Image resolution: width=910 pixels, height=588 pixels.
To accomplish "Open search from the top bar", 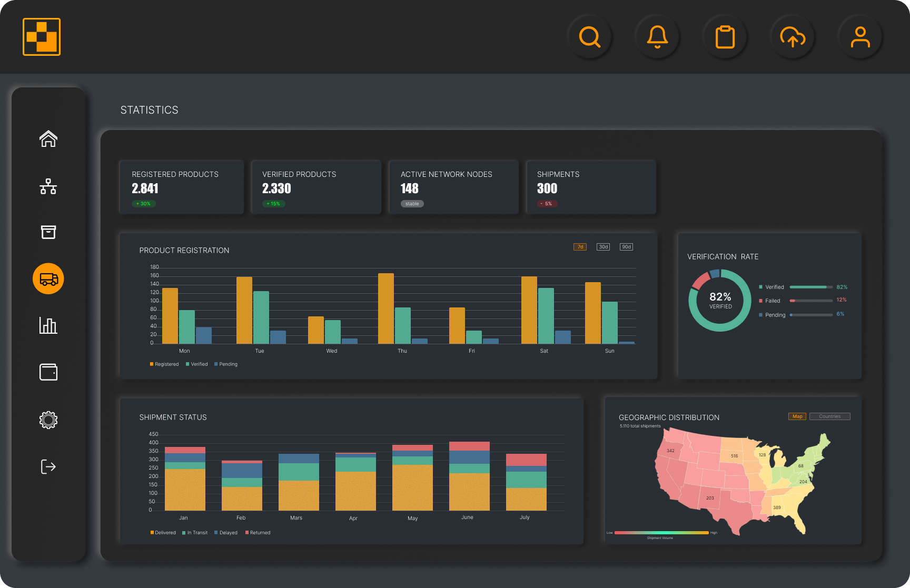I will [x=590, y=37].
